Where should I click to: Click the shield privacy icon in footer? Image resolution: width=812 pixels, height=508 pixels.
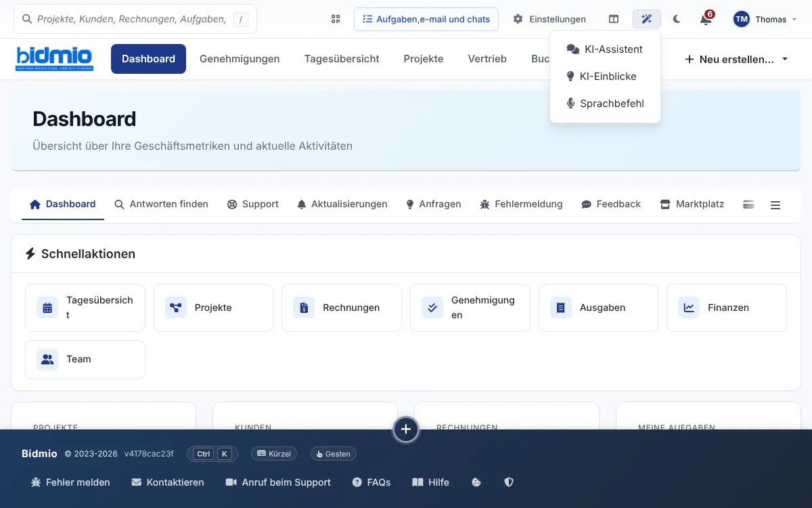pos(509,482)
